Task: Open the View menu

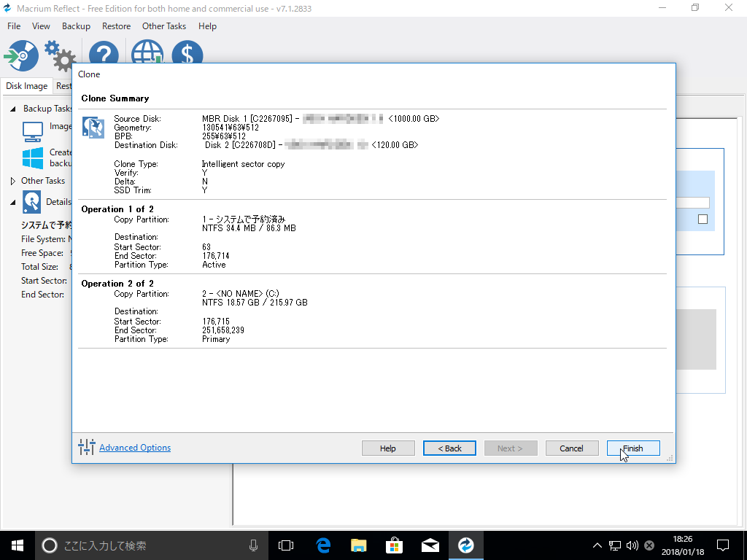Action: [x=41, y=26]
